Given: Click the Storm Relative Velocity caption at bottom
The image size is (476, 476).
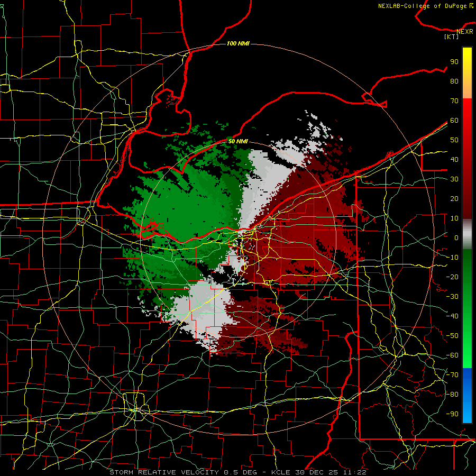Looking at the screenshot, I should click(238, 472).
